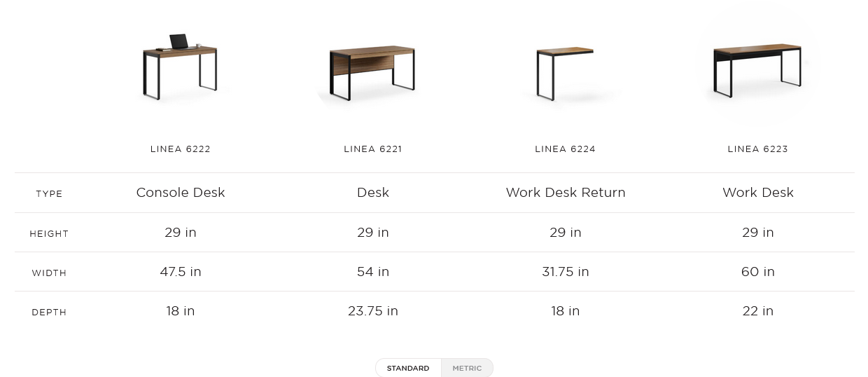Screen dimensions: 868x377
Task: Select the Standard units option
Action: click(408, 368)
